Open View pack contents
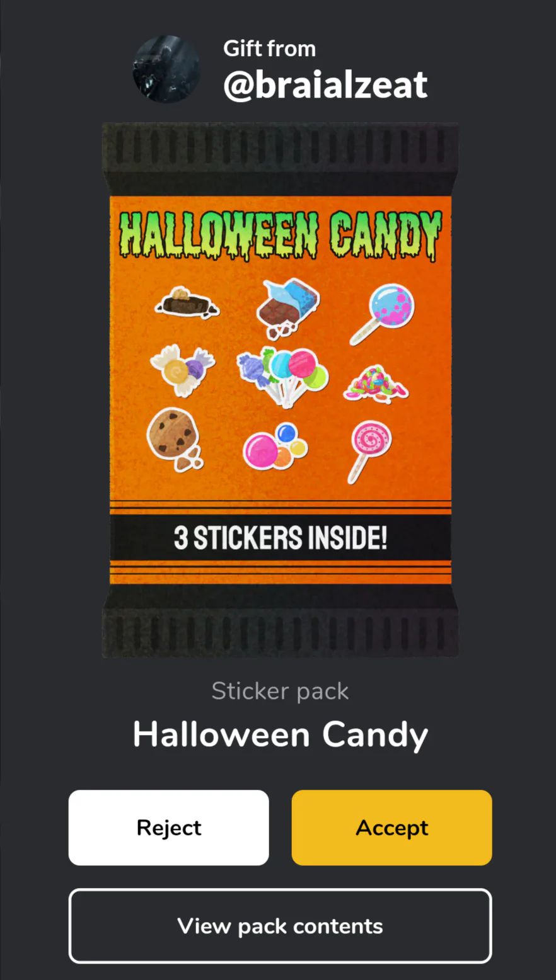This screenshot has height=980, width=556. coord(280,926)
